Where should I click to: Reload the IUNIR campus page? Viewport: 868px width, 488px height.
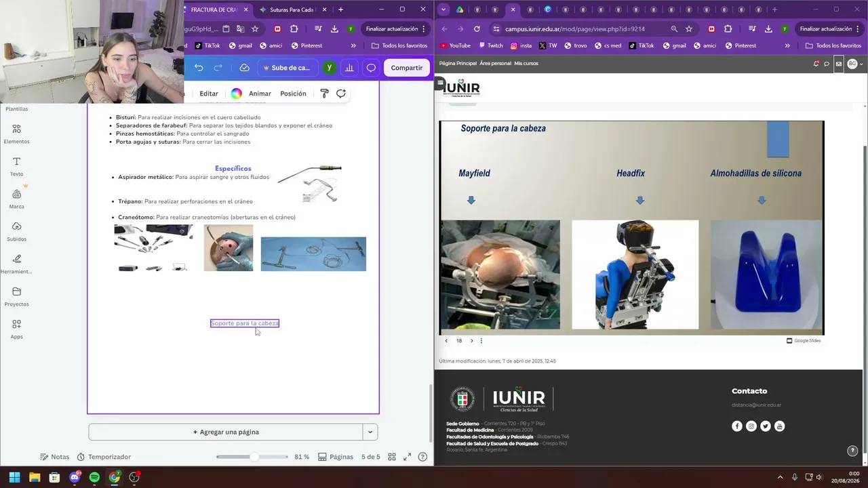[477, 29]
